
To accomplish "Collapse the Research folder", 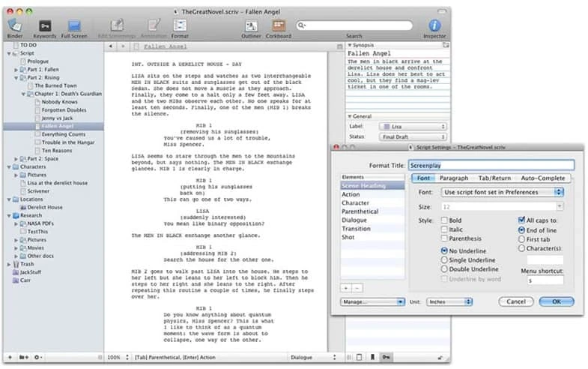I will 9,216.
